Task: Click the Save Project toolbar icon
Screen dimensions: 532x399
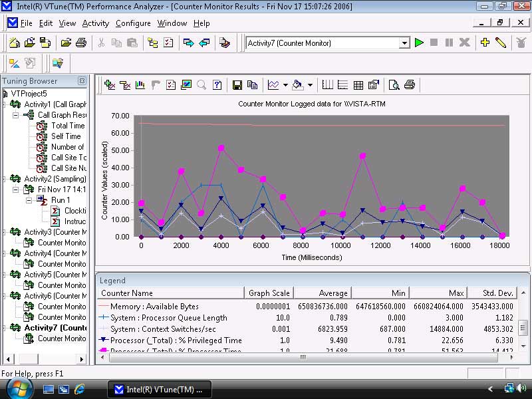Action: point(45,43)
